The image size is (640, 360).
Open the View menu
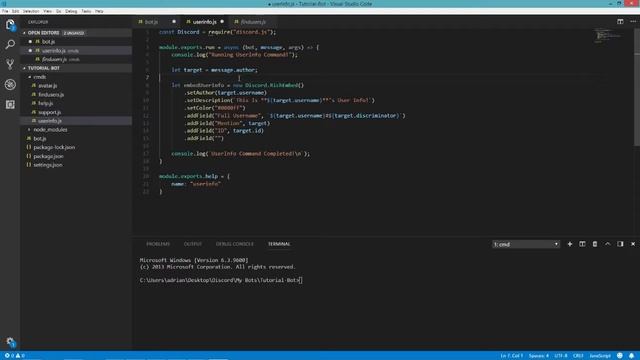[x=47, y=11]
